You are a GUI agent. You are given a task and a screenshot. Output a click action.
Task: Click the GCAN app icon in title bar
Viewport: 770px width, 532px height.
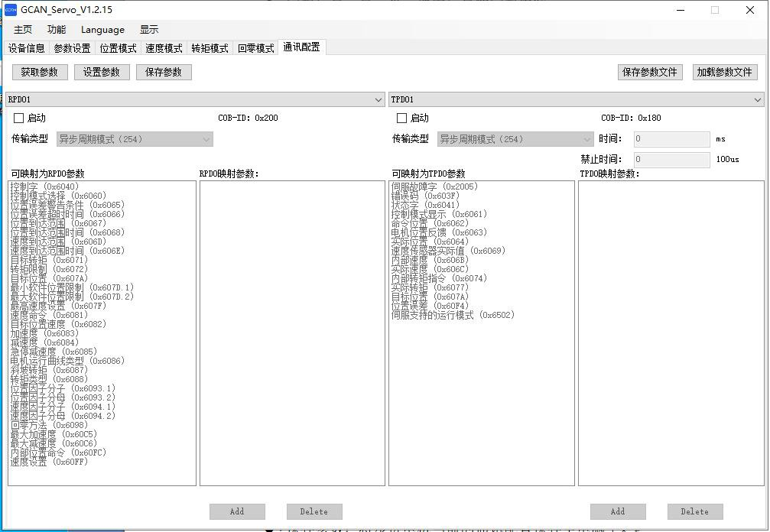click(11, 10)
